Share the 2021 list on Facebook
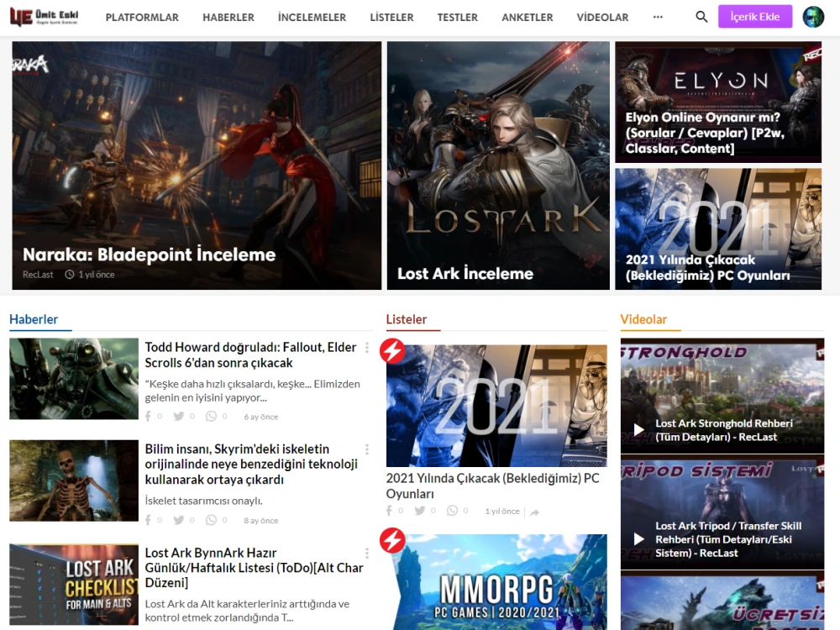Viewport: 840px width, 630px height. point(390,511)
